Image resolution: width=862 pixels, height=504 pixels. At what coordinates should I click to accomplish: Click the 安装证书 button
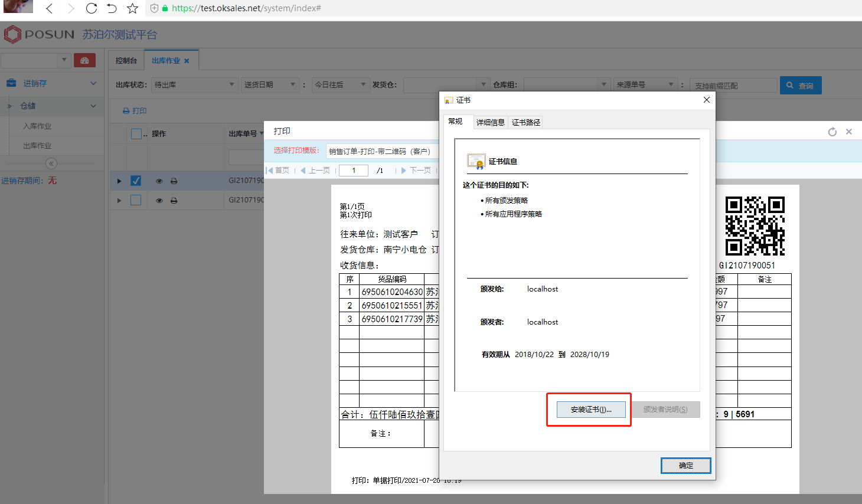pos(590,410)
